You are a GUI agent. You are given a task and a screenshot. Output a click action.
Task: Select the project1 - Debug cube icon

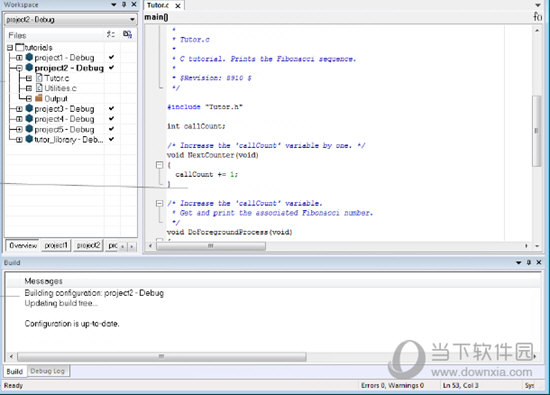pos(29,57)
